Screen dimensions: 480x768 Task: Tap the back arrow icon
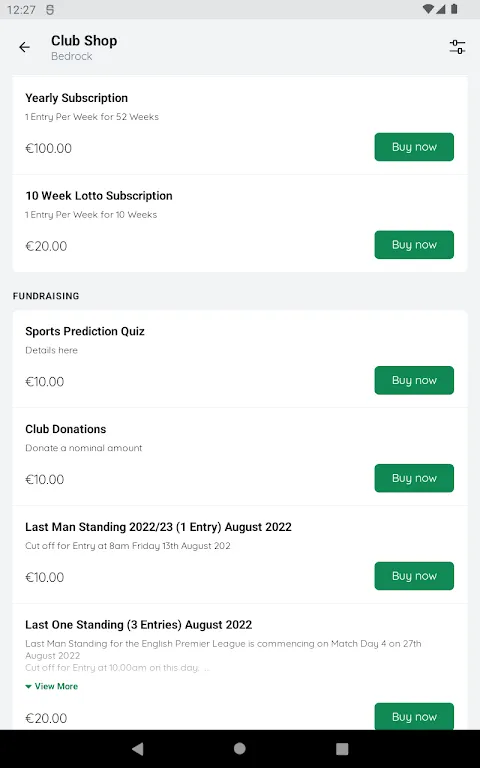point(24,47)
